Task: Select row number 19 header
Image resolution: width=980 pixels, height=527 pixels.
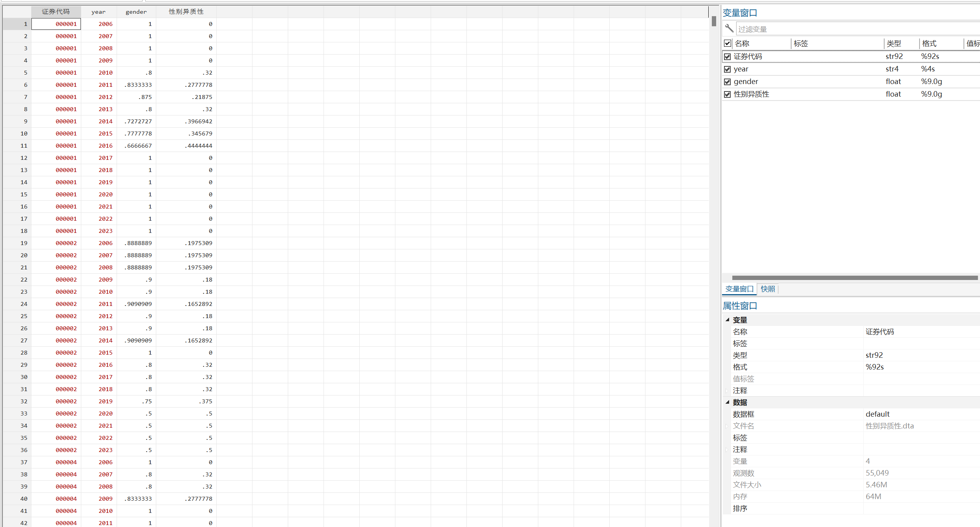Action: [x=17, y=243]
